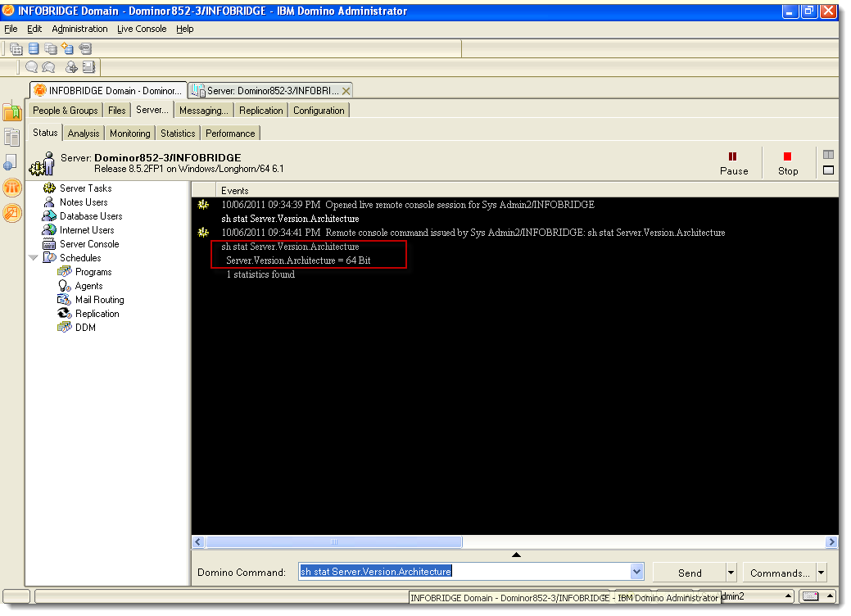This screenshot has height=616, width=851.
Task: Open the Live Console menu
Action: pos(142,29)
